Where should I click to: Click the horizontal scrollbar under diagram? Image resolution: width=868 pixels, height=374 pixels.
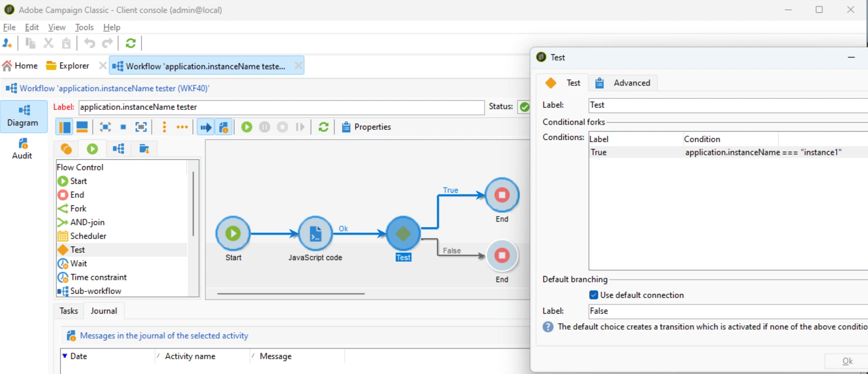coord(291,294)
